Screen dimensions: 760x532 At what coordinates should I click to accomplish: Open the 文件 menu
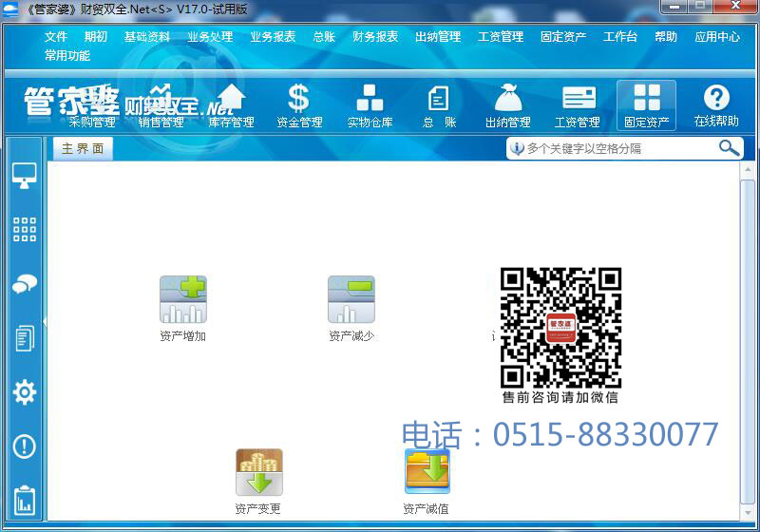56,37
